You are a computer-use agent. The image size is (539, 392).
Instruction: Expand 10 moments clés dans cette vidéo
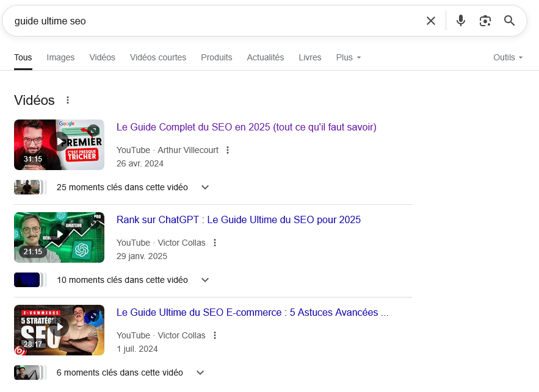pos(132,280)
